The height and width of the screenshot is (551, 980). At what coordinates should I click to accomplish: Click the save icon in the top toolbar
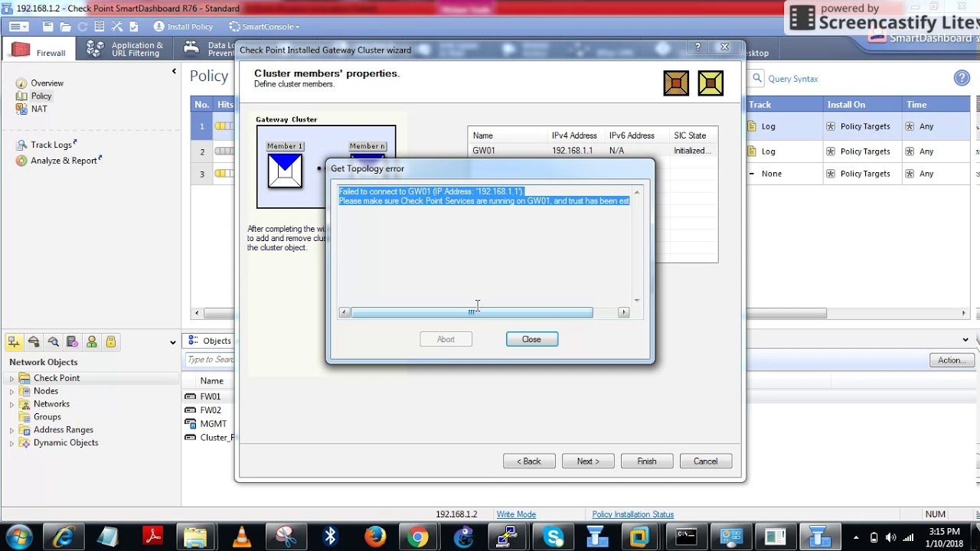(48, 27)
